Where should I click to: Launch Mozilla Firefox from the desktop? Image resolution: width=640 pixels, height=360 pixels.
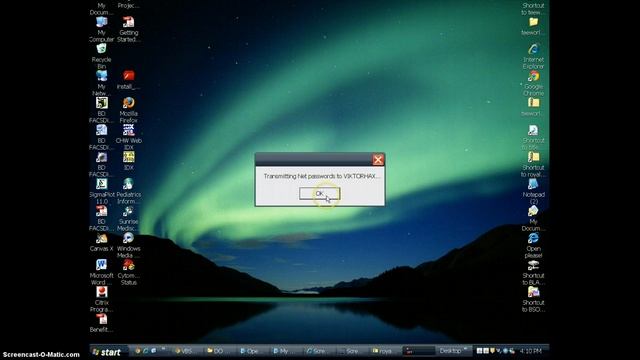(x=129, y=110)
